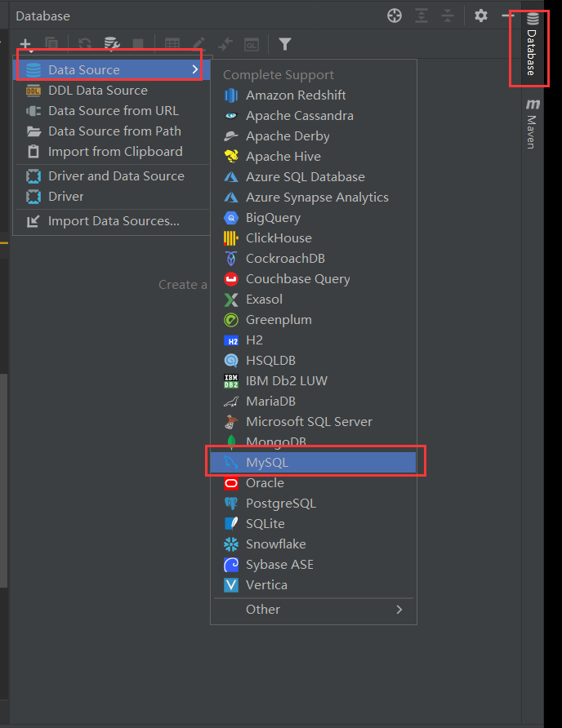The width and height of the screenshot is (562, 728).
Task: Click the Jump to Source icon
Action: pos(225,44)
